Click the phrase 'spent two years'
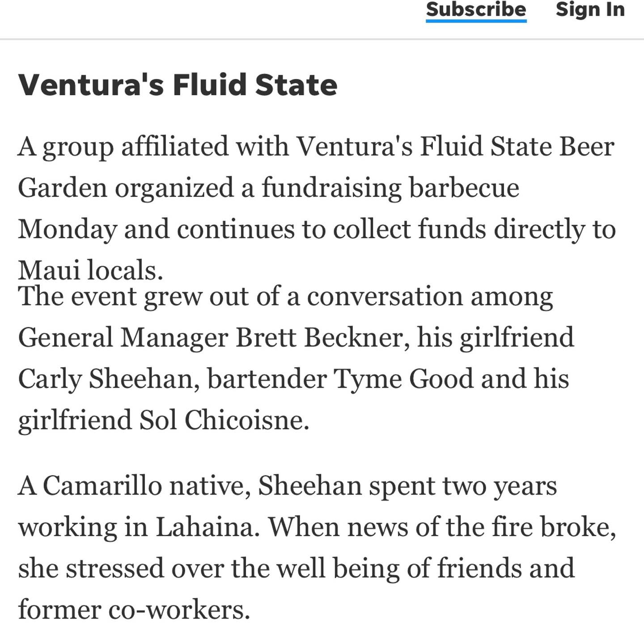 pyautogui.click(x=463, y=487)
